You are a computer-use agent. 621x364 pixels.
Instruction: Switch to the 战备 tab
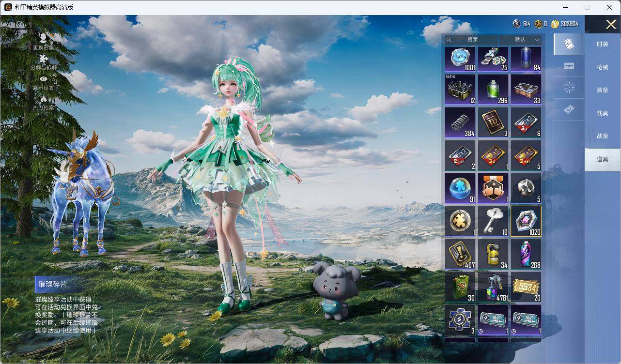[x=602, y=136]
